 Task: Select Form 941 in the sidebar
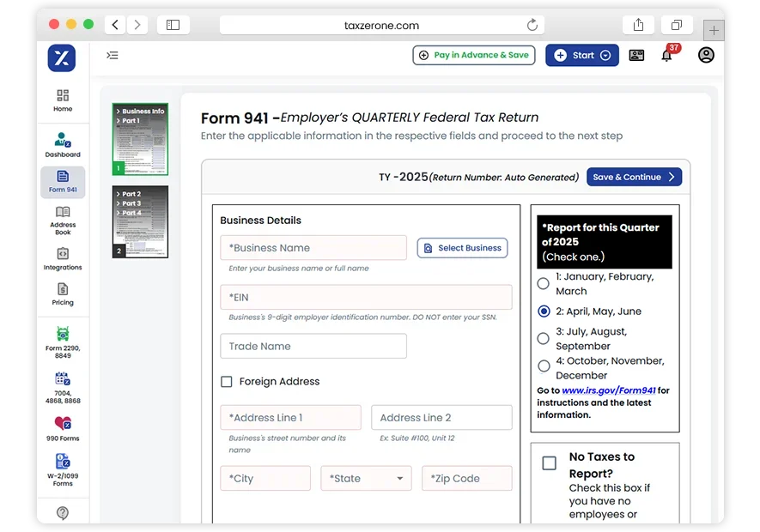tap(62, 182)
